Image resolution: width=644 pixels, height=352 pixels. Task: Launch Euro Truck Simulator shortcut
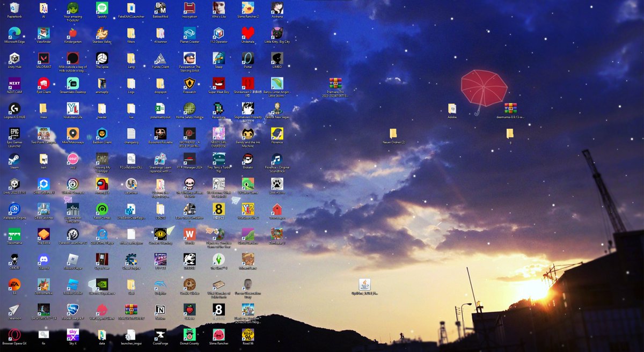[189, 209]
